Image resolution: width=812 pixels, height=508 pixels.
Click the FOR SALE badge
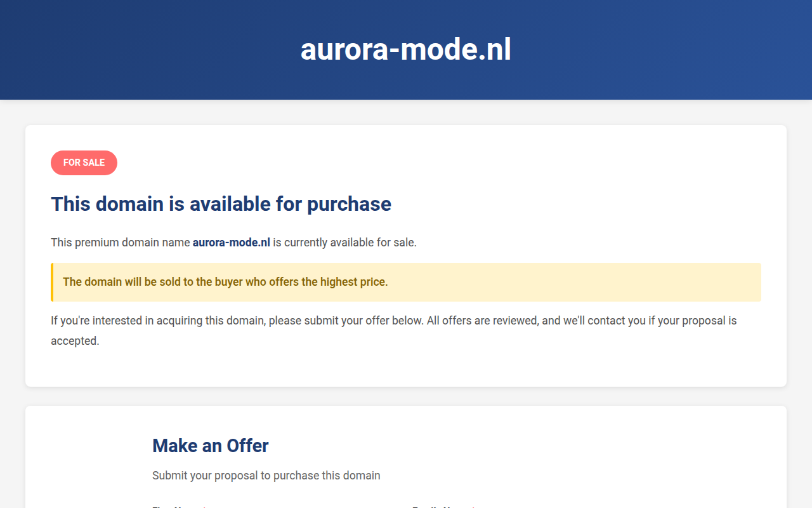(84, 163)
